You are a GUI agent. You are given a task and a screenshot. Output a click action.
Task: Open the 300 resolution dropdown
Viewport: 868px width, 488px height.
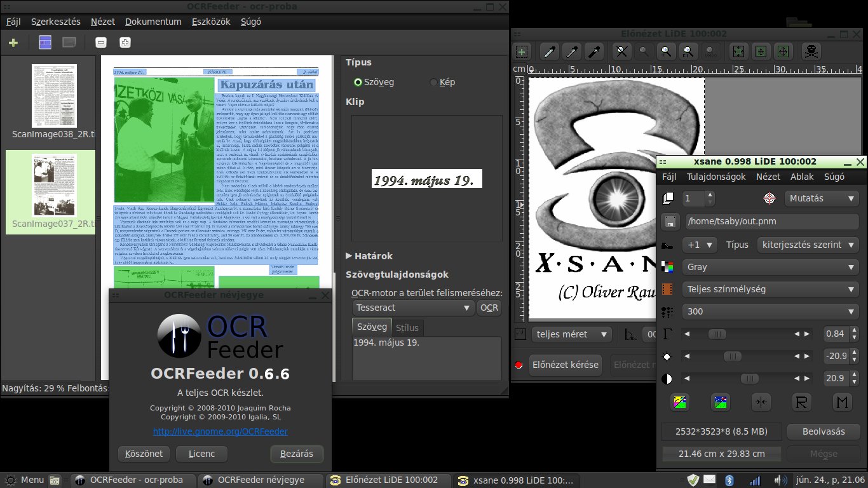[x=771, y=312]
